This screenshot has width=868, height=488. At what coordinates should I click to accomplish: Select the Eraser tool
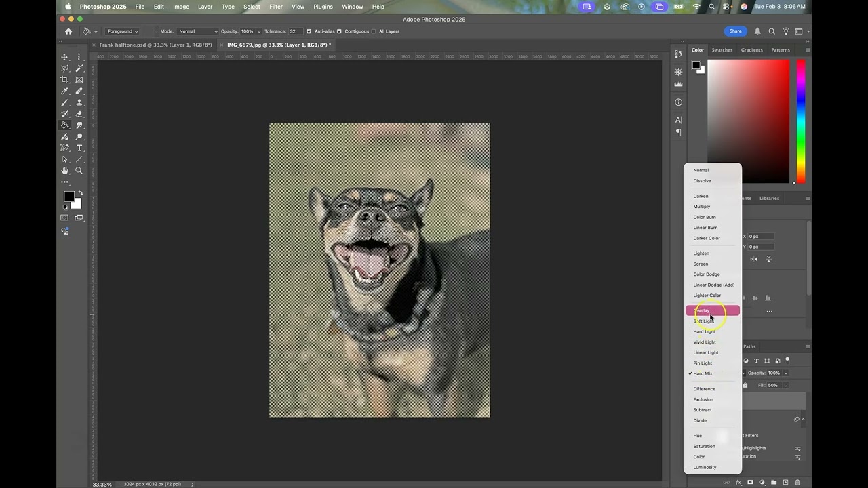pyautogui.click(x=79, y=114)
